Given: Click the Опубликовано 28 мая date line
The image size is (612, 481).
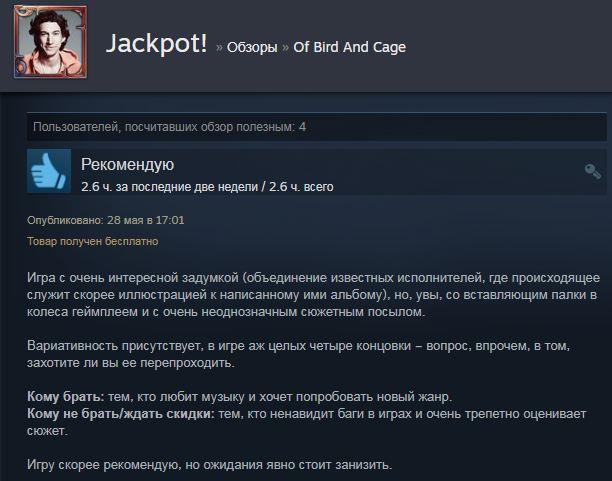Looking at the screenshot, I should [105, 220].
